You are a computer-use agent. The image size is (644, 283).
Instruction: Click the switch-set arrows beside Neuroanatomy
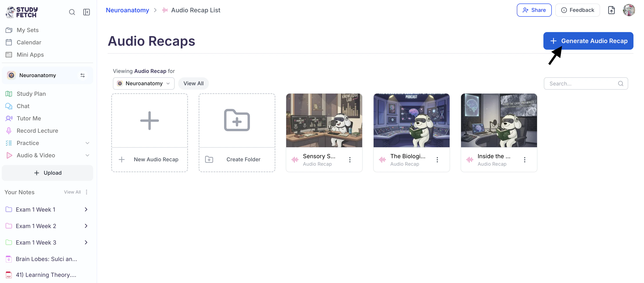[83, 75]
